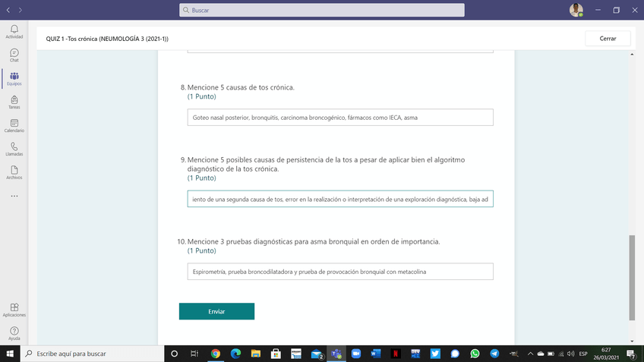Click question 10 text about pruebas diagnósticas
Screen dimensions: 644x362
314,241
